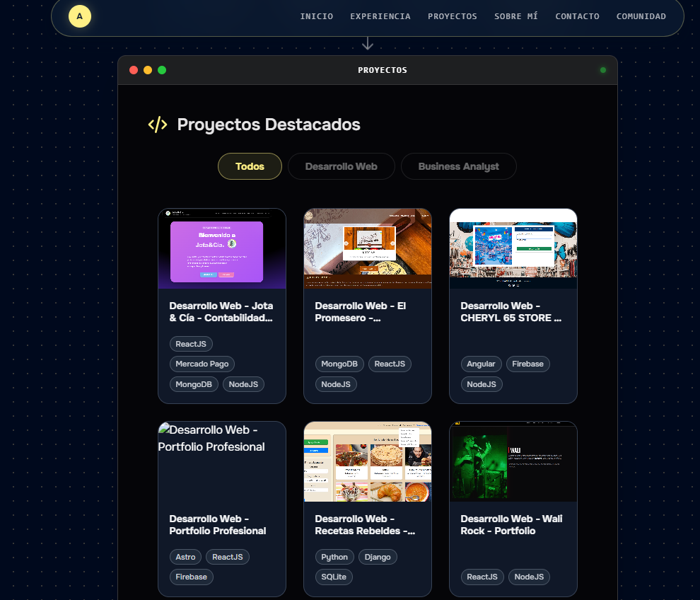Click the code brackets icon beside Proyectos Destacados
The height and width of the screenshot is (600, 700).
(x=157, y=125)
